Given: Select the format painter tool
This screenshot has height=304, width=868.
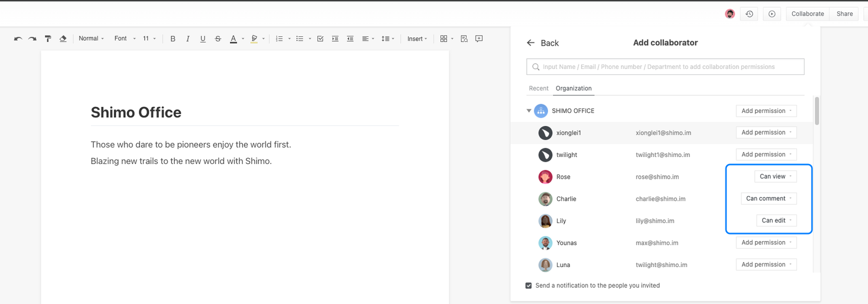Looking at the screenshot, I should pyautogui.click(x=48, y=39).
